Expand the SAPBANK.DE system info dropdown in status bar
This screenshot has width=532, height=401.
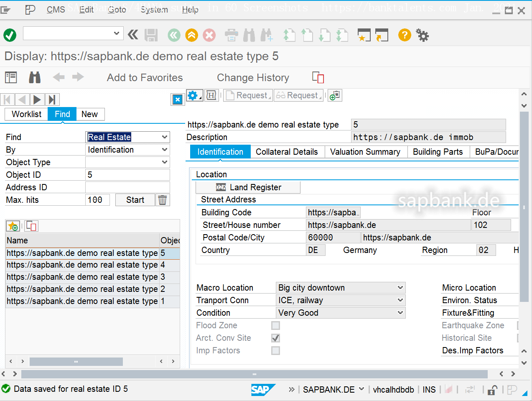(x=361, y=389)
